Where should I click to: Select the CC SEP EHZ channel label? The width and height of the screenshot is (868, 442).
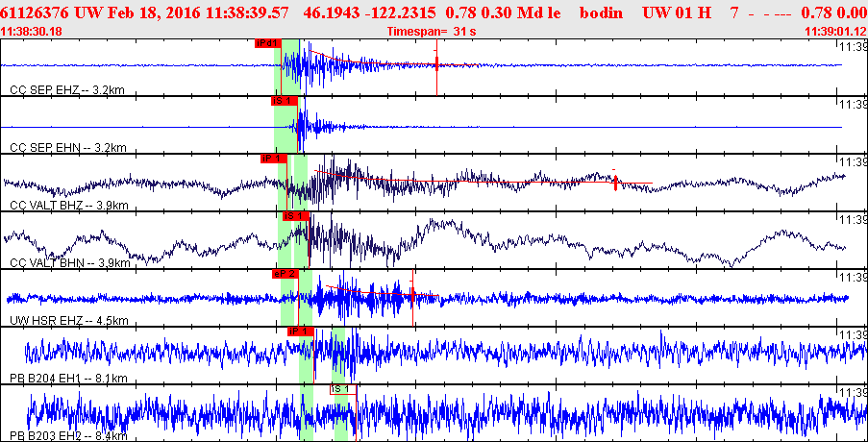tap(66, 90)
